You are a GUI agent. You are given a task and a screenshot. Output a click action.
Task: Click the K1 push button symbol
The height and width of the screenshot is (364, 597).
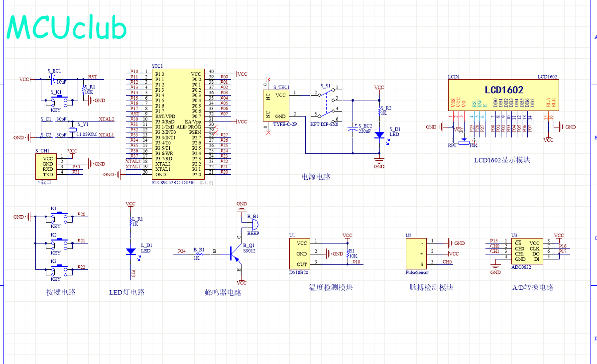[x=59, y=216]
